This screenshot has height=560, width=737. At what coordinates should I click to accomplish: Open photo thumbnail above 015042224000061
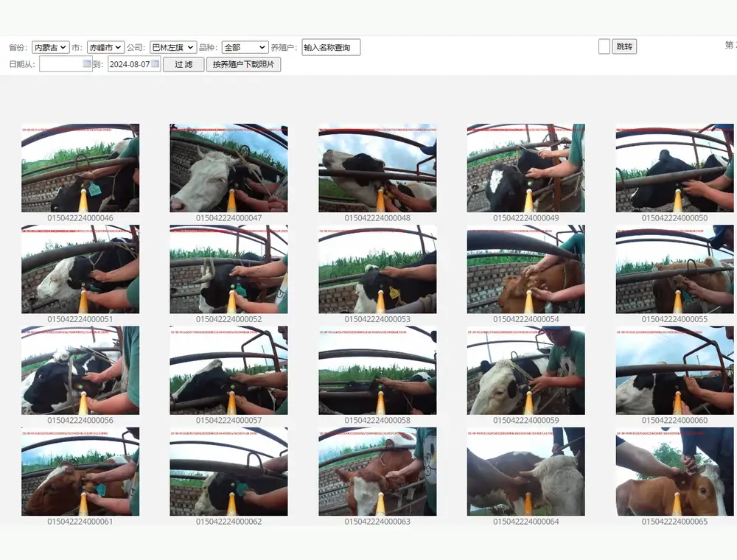point(80,472)
